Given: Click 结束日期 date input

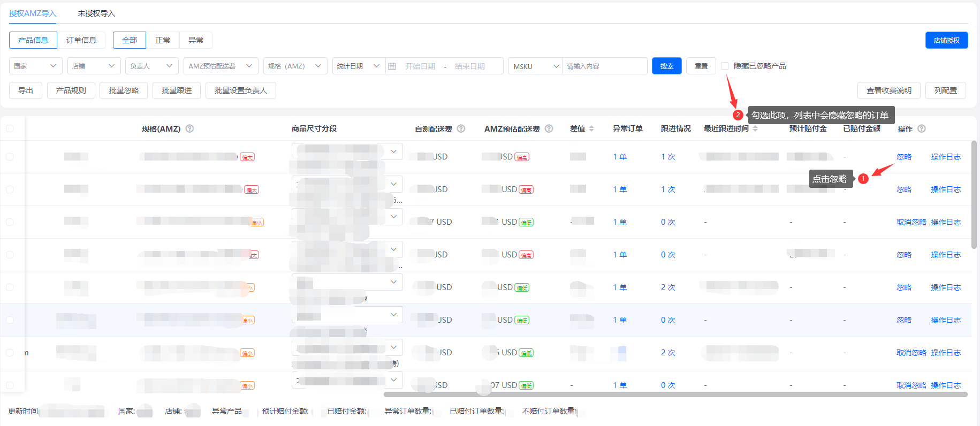Looking at the screenshot, I should pyautogui.click(x=470, y=66).
